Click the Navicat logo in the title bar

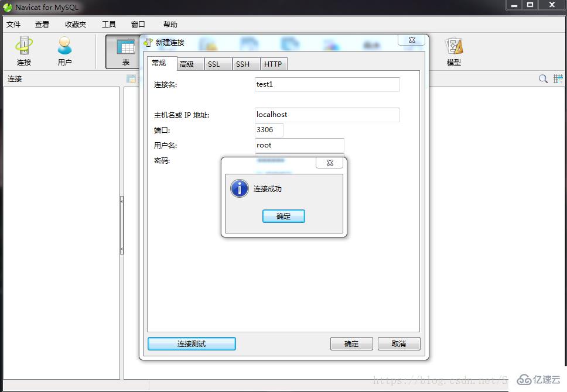pyautogui.click(x=6, y=7)
